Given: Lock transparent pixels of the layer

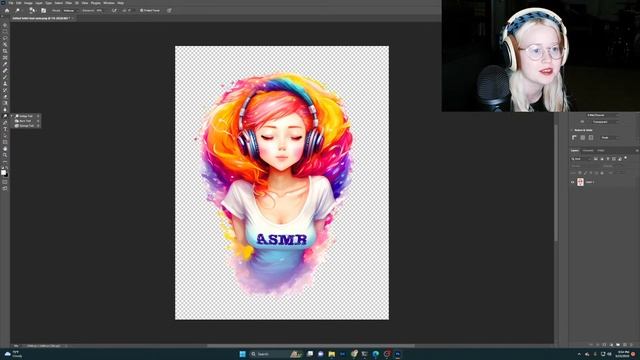Looking at the screenshot, I should 580,173.
